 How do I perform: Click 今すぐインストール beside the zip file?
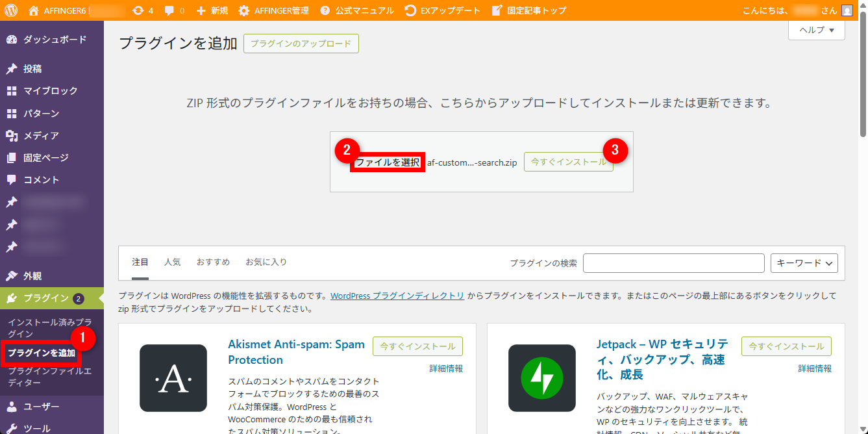(x=569, y=162)
